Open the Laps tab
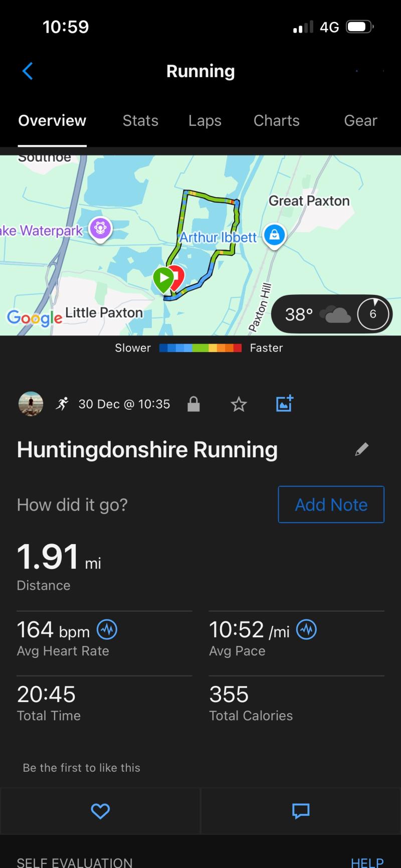The image size is (401, 868). (x=205, y=121)
